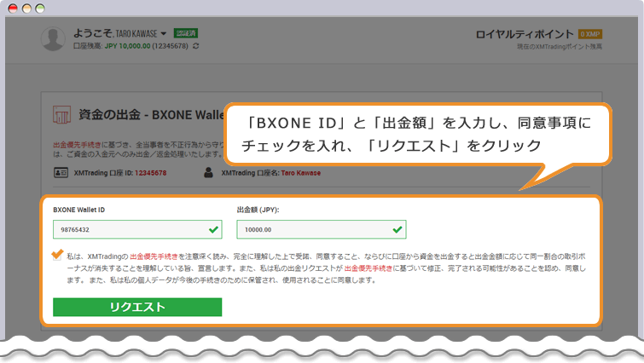Open the 出金優先手続き link in the intro text

point(77,145)
